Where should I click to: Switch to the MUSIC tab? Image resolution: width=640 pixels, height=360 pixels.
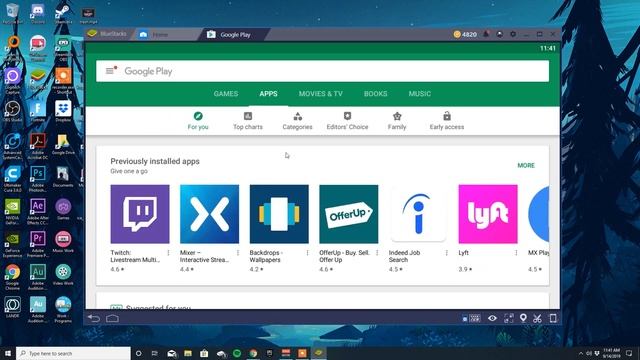coord(420,93)
